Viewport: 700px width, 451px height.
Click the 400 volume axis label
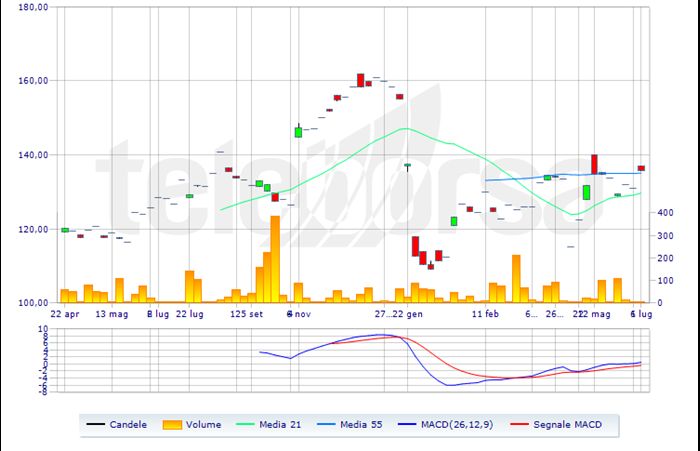[x=666, y=213]
